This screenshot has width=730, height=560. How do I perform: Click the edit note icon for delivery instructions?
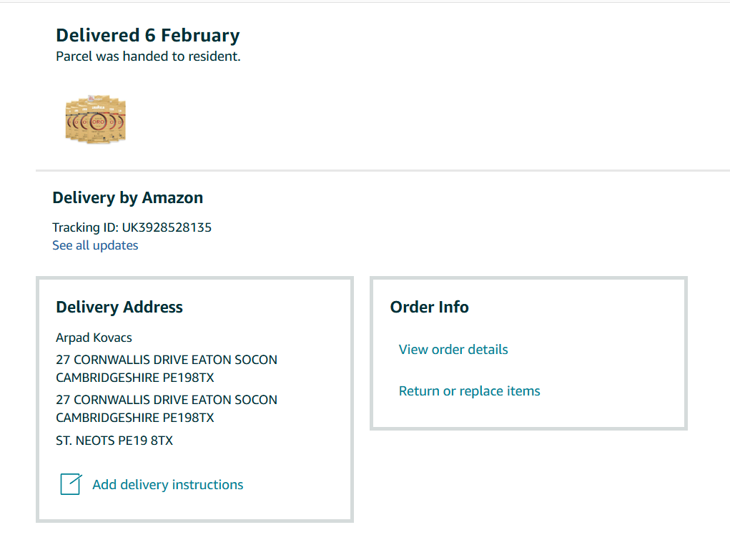(71, 484)
